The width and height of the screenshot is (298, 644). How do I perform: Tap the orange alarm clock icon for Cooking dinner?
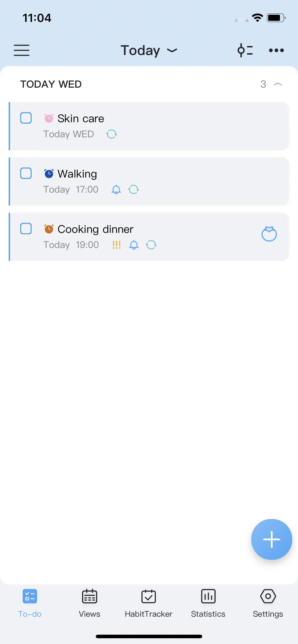pyautogui.click(x=49, y=229)
